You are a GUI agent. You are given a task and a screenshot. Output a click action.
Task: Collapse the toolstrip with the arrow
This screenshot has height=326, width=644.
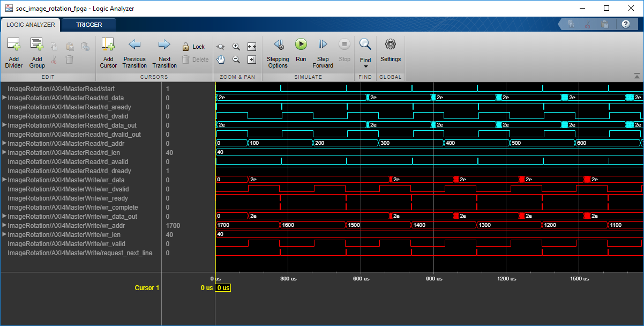tap(636, 76)
